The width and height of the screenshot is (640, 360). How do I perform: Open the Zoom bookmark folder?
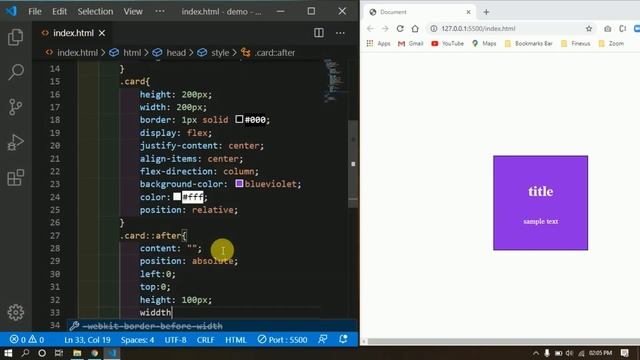click(x=611, y=43)
